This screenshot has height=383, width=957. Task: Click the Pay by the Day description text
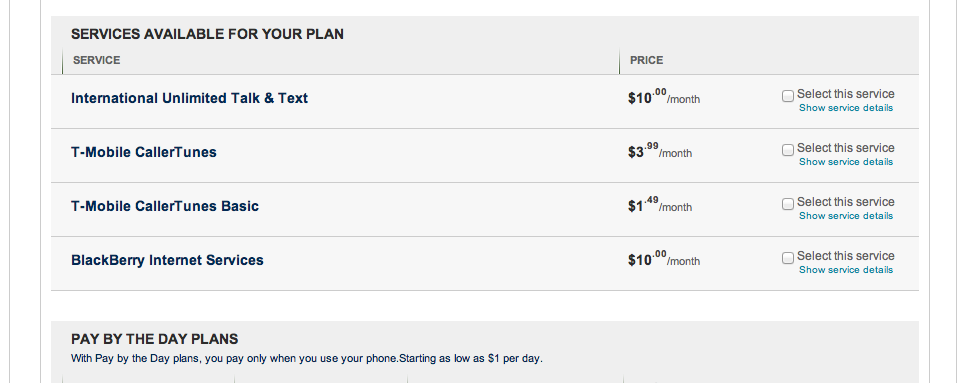(306, 359)
